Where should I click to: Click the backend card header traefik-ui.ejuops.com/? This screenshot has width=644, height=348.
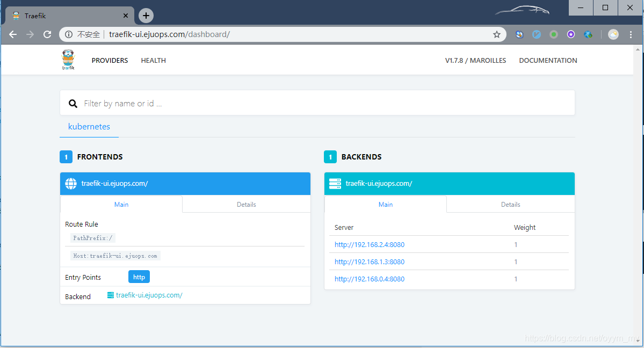click(450, 184)
